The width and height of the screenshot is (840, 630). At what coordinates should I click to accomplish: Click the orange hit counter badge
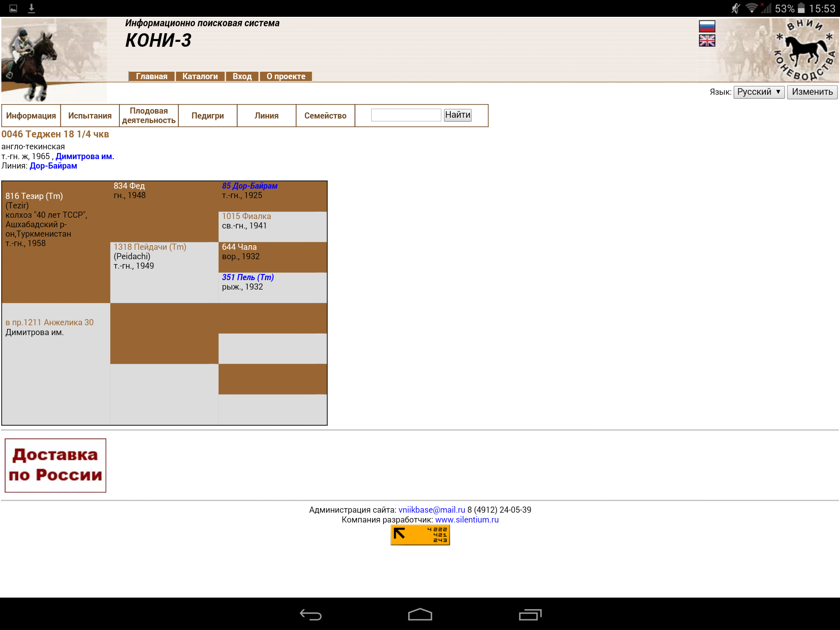coord(420,535)
